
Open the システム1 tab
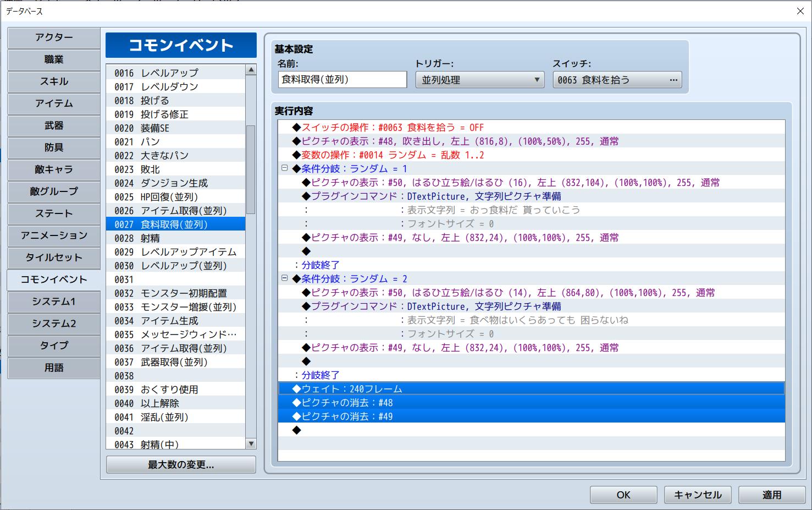(54, 301)
